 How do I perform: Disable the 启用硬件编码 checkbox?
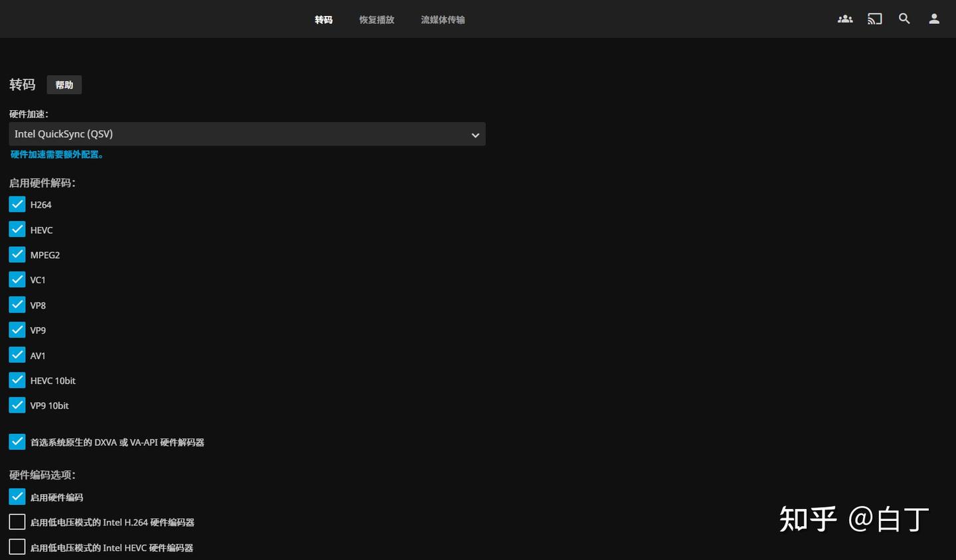point(17,497)
